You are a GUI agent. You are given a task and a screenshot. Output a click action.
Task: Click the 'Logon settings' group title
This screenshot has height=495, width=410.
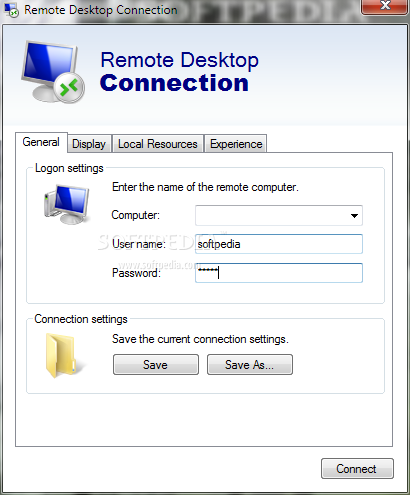[69, 168]
